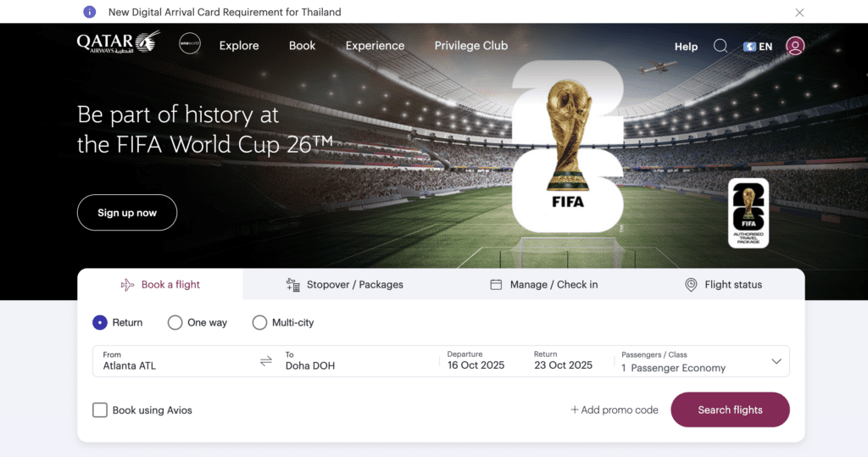Dismiss the Thailand arrival card notice
This screenshot has width=868, height=457.
click(799, 12)
